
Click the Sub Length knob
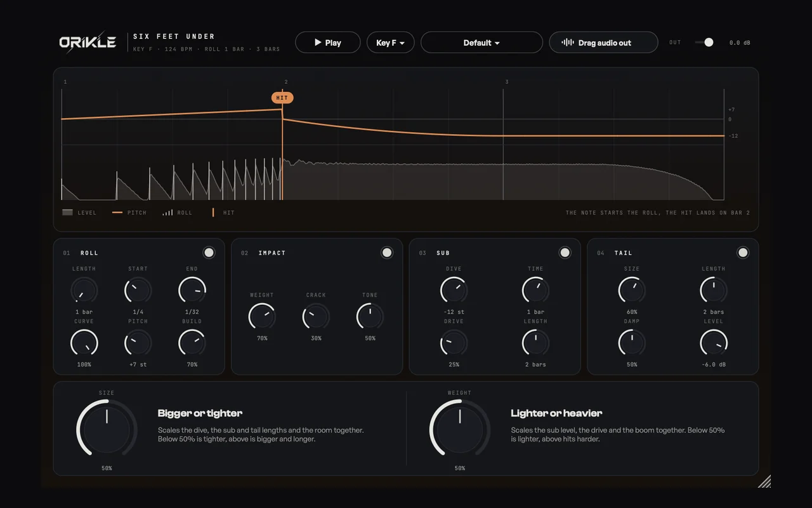pos(536,343)
